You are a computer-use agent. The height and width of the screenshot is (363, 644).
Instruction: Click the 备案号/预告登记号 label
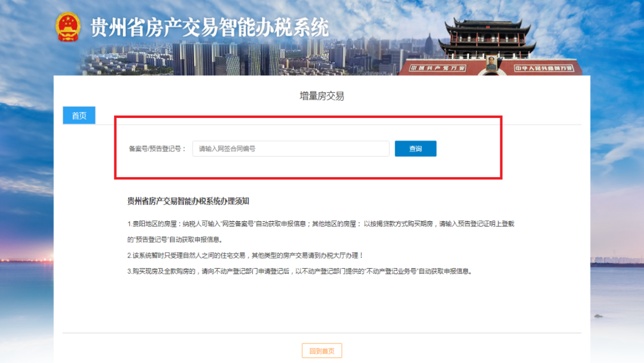click(x=157, y=148)
